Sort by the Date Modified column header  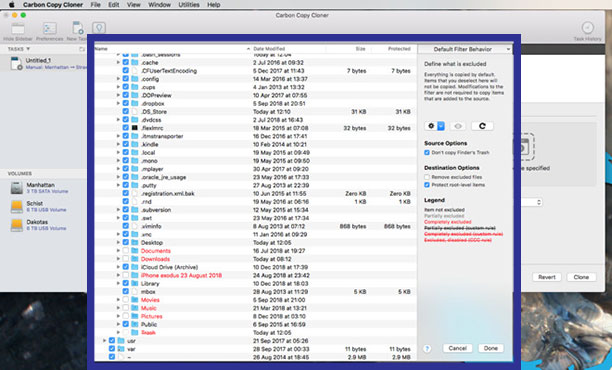click(x=269, y=49)
